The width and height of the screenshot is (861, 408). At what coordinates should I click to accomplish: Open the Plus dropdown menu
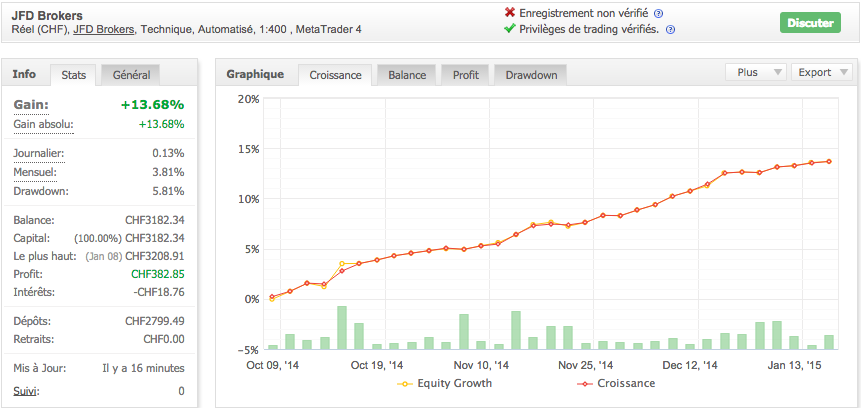tap(755, 72)
